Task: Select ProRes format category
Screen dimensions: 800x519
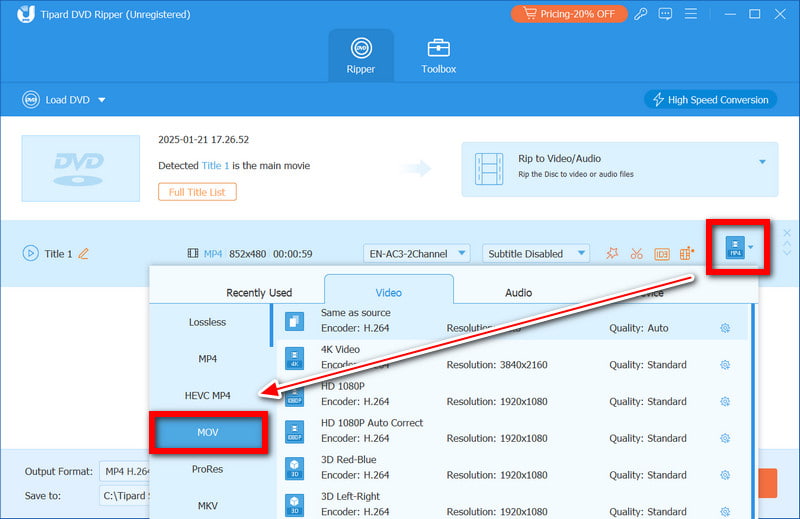Action: 207,469
